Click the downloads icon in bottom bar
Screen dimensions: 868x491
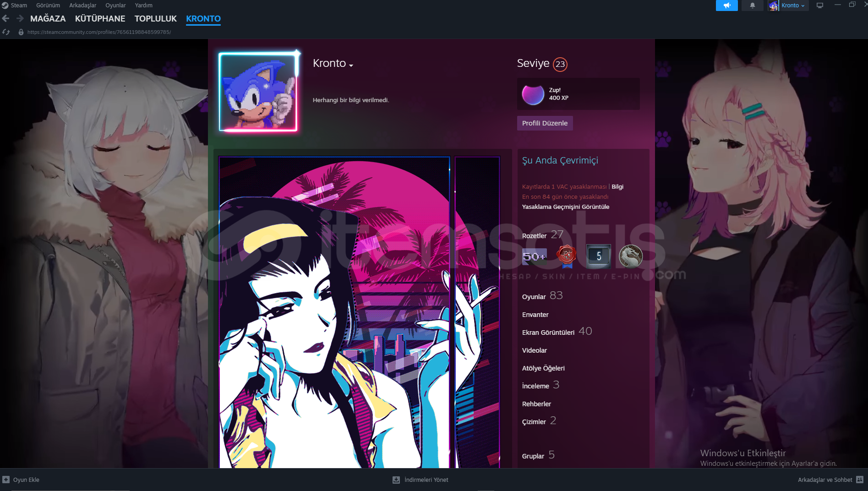(396, 480)
